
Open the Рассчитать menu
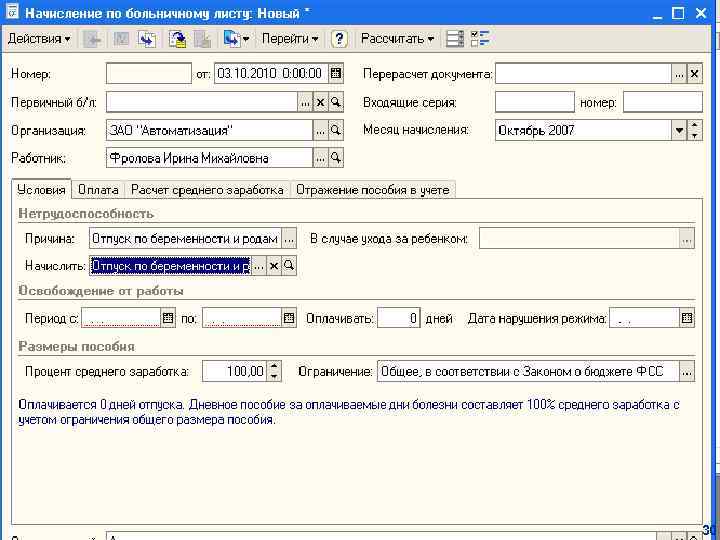pyautogui.click(x=397, y=39)
